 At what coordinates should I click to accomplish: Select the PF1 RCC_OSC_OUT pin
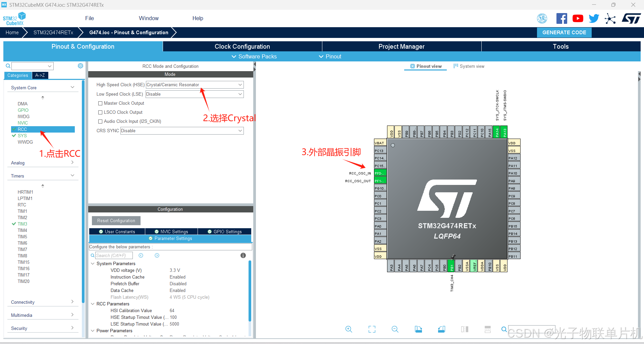point(380,181)
